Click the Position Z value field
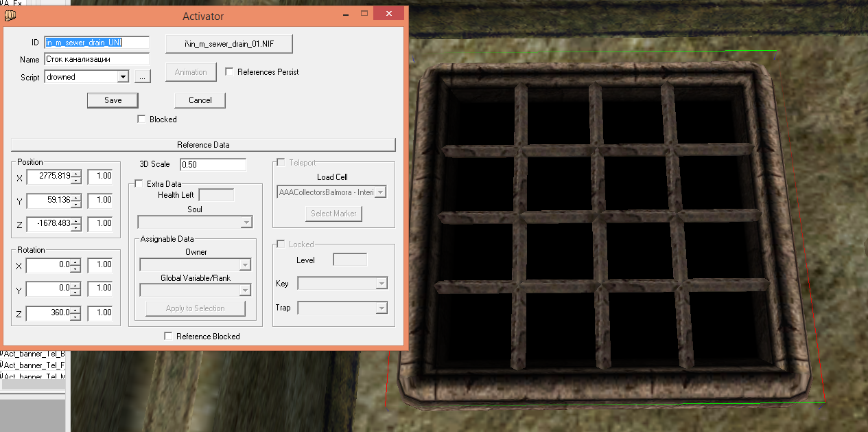This screenshot has width=868, height=432. pyautogui.click(x=49, y=224)
